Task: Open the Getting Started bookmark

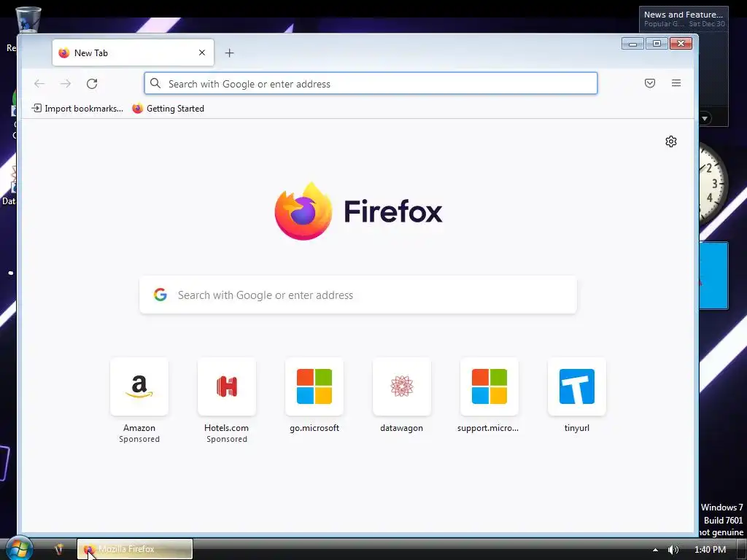Action: [169, 109]
